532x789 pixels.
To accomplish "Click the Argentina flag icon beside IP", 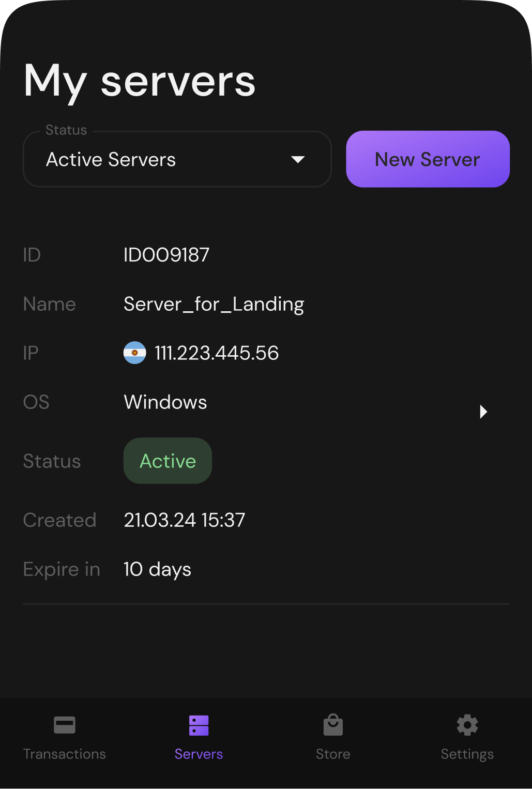I will (135, 353).
